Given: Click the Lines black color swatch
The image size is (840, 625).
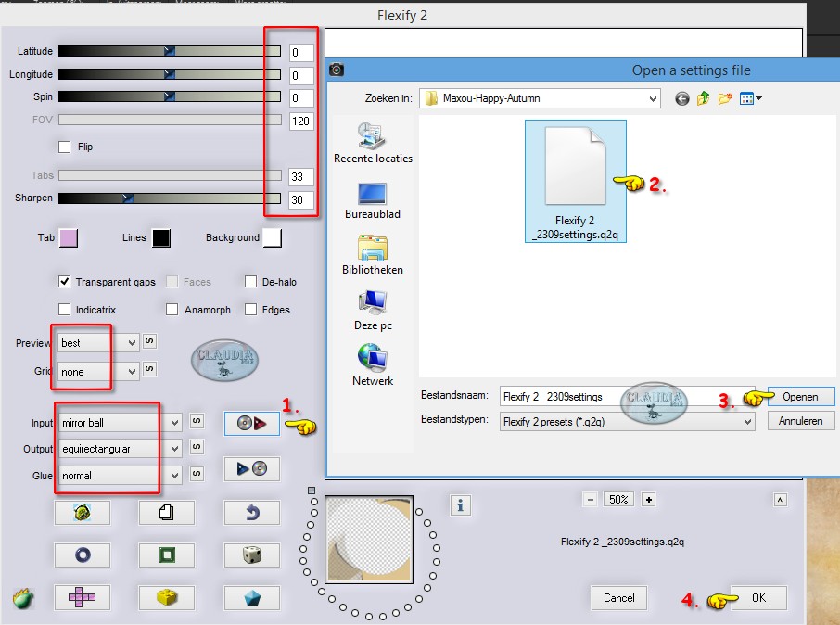Looking at the screenshot, I should coord(161,237).
